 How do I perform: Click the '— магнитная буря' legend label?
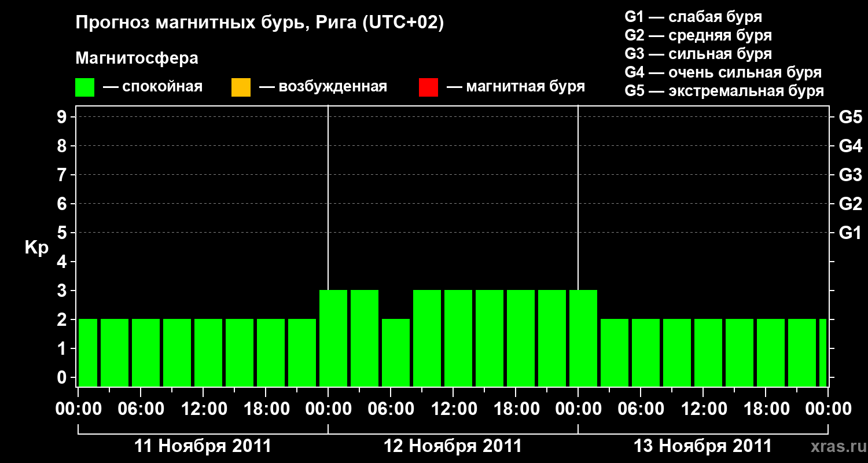click(516, 87)
